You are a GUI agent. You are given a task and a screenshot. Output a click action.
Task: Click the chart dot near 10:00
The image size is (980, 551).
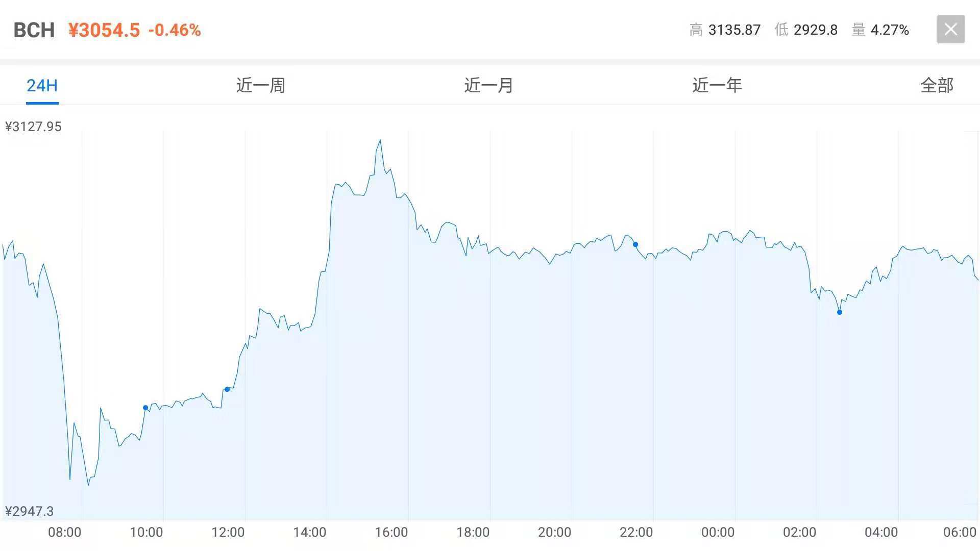(x=145, y=408)
